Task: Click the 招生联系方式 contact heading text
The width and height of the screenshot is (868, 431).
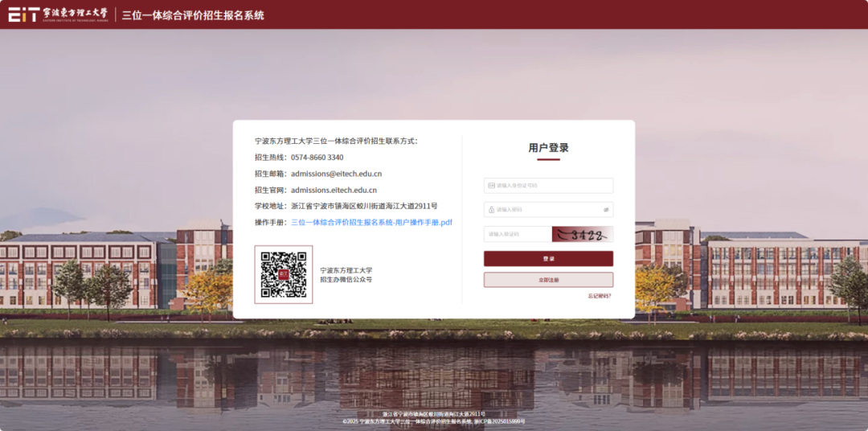Action: coord(336,142)
